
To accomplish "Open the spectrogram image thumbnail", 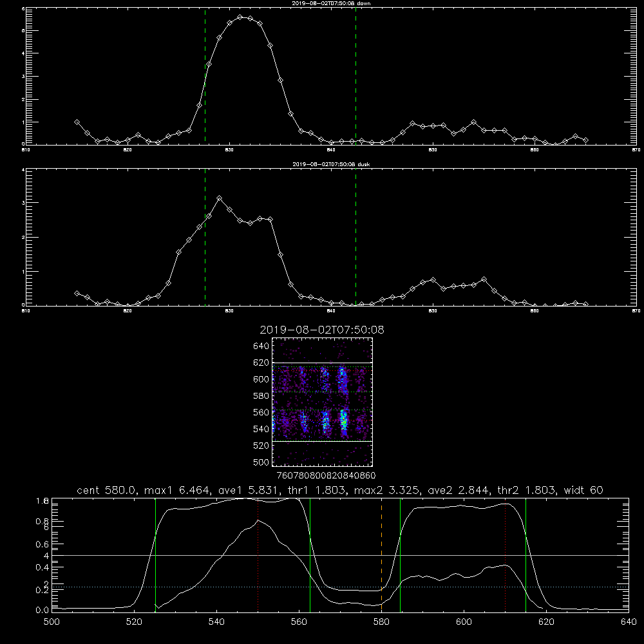I will click(322, 402).
